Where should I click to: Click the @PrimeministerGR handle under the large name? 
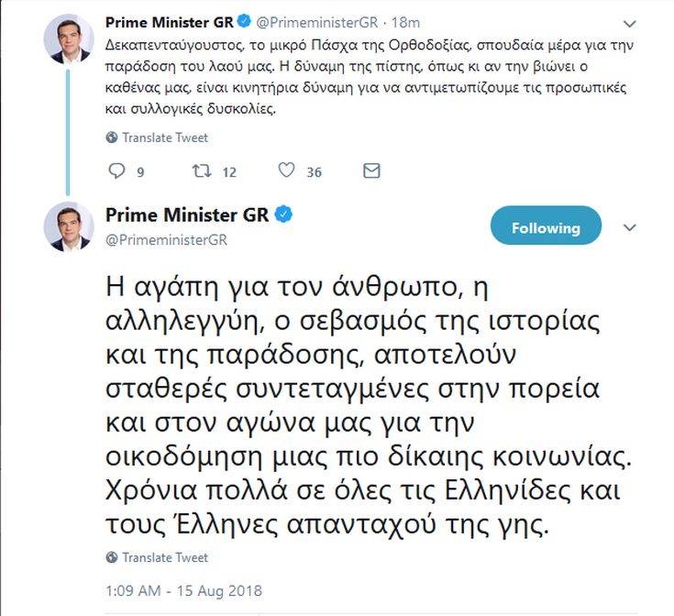(x=166, y=240)
